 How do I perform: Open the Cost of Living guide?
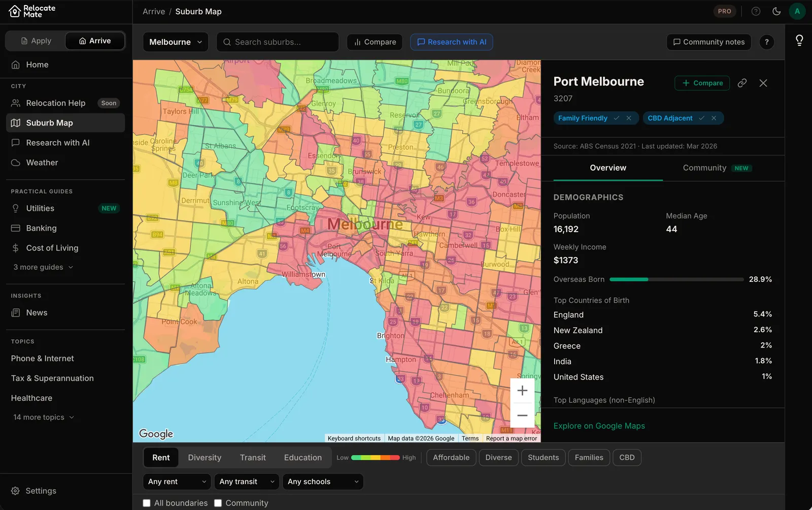click(65, 248)
